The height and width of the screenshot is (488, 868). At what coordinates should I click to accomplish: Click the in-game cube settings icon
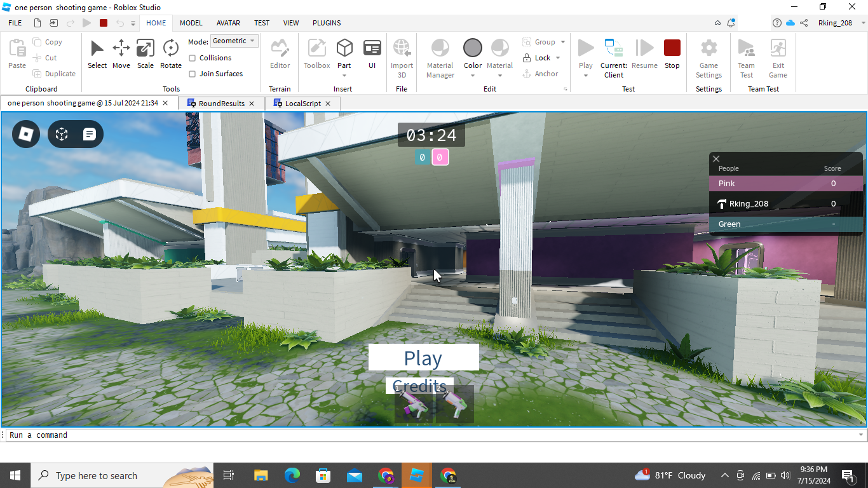click(x=62, y=134)
